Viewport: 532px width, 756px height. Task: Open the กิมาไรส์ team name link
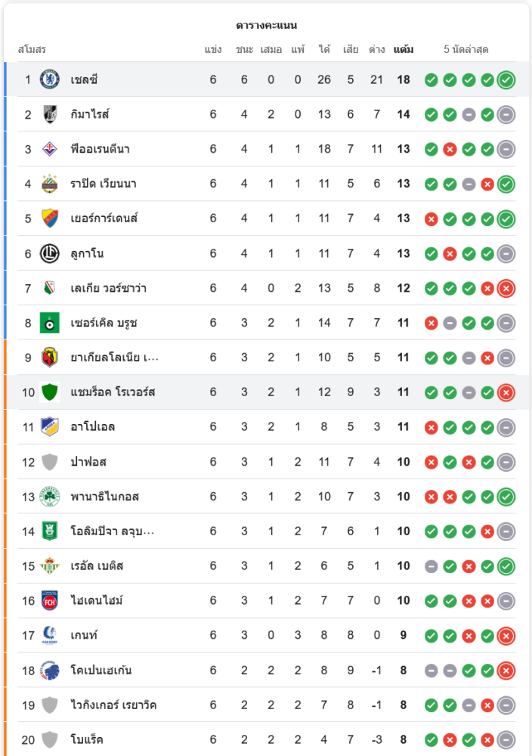click(x=90, y=114)
